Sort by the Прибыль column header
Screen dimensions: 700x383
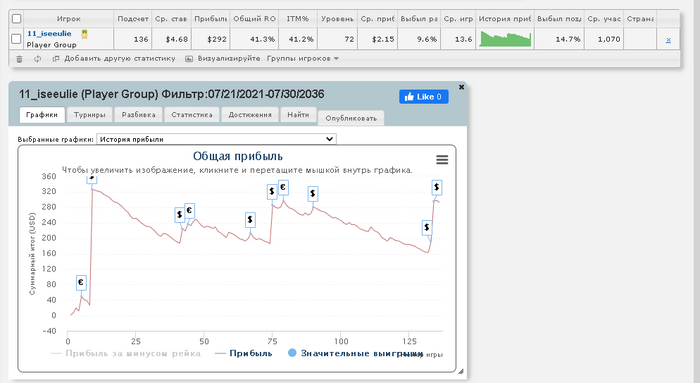pos(211,19)
